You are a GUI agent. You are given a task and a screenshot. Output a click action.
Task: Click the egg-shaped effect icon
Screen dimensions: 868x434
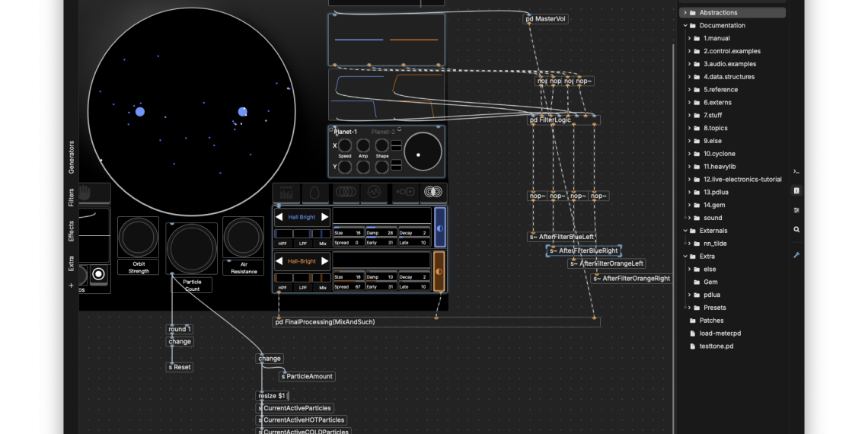[x=316, y=193]
